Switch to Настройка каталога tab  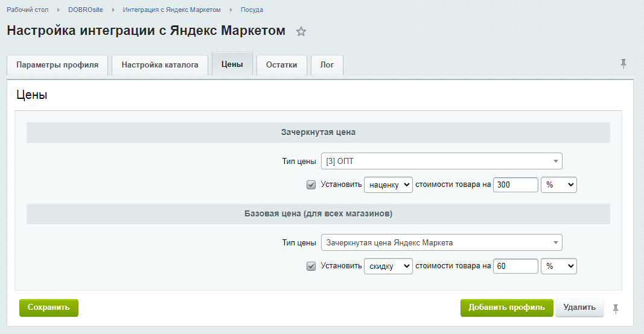coord(160,65)
